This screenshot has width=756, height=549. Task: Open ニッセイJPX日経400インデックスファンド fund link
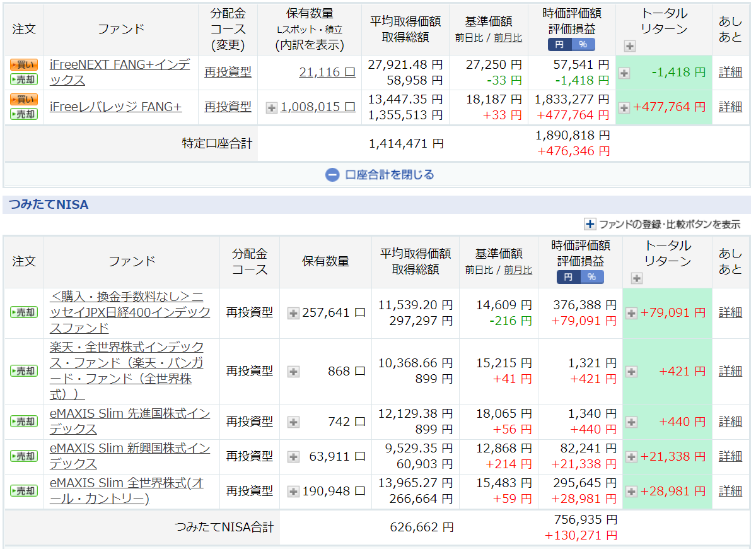coord(130,312)
